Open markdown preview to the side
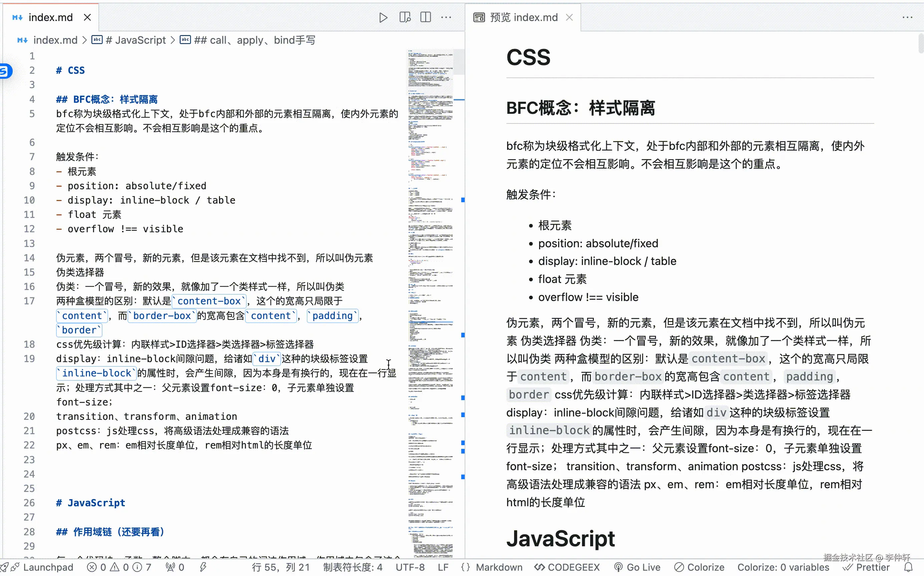Screen dimensions: 924x576 tap(404, 17)
